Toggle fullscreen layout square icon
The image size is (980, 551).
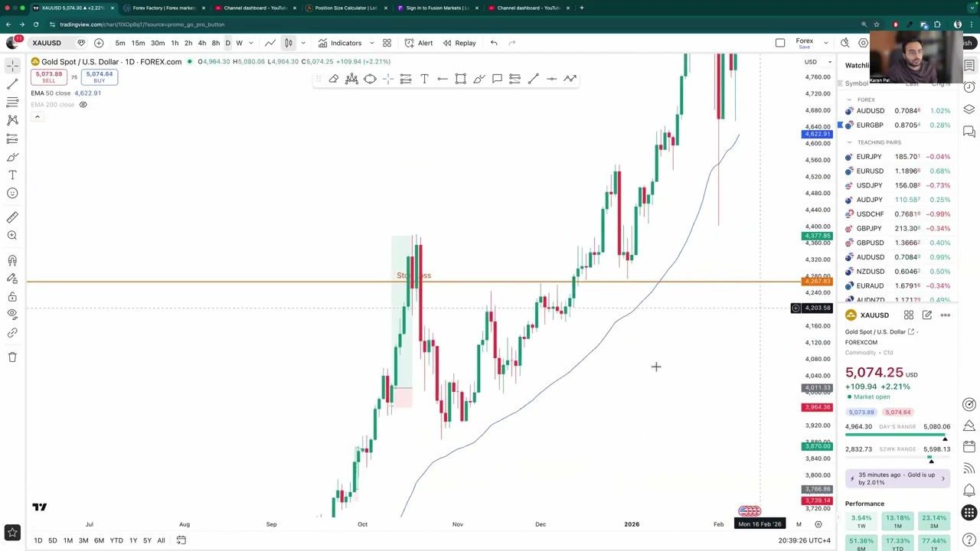tap(780, 43)
